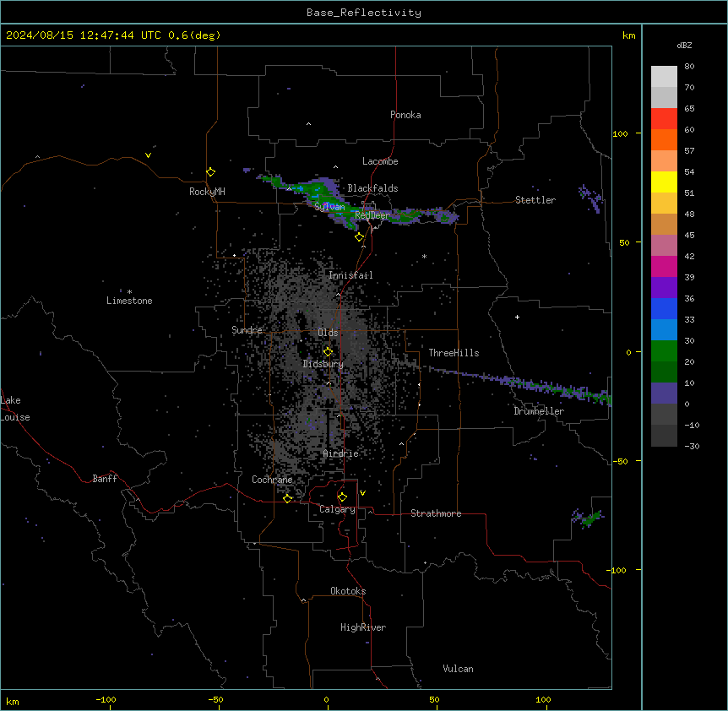Image resolution: width=728 pixels, height=711 pixels.
Task: Click the yellow station marker near RockyMH
Action: (x=210, y=172)
